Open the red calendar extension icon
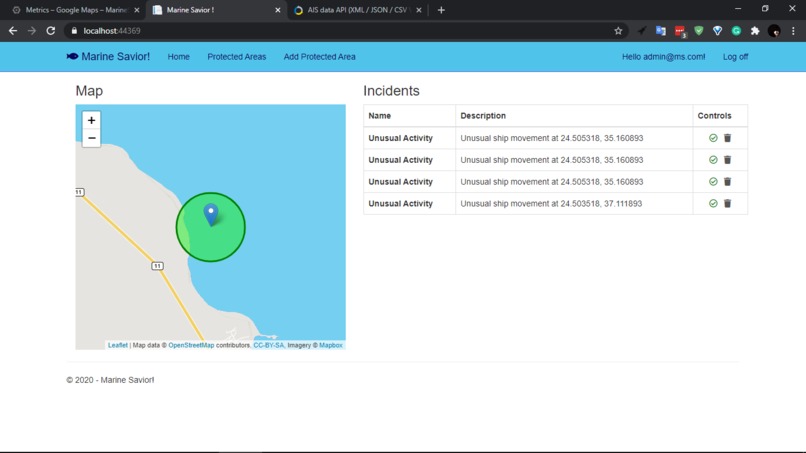806x453 pixels. (x=680, y=31)
